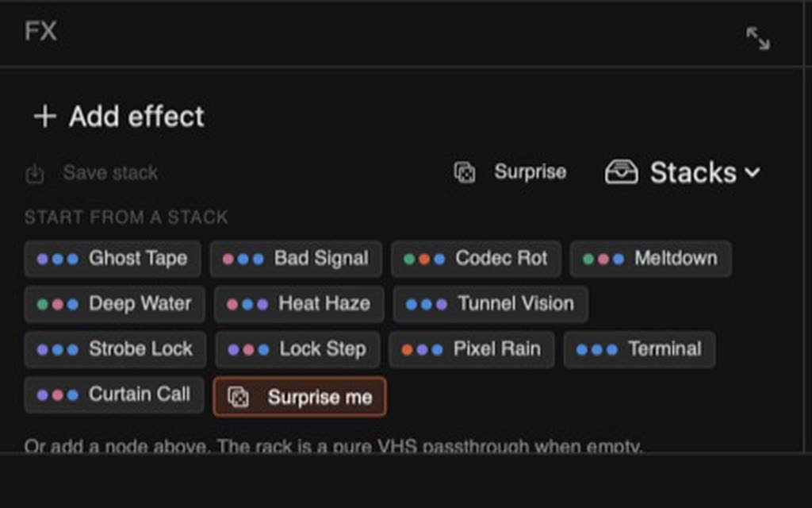Click the dice icon next to Surprise
This screenshot has width=812, height=508.
click(x=465, y=172)
